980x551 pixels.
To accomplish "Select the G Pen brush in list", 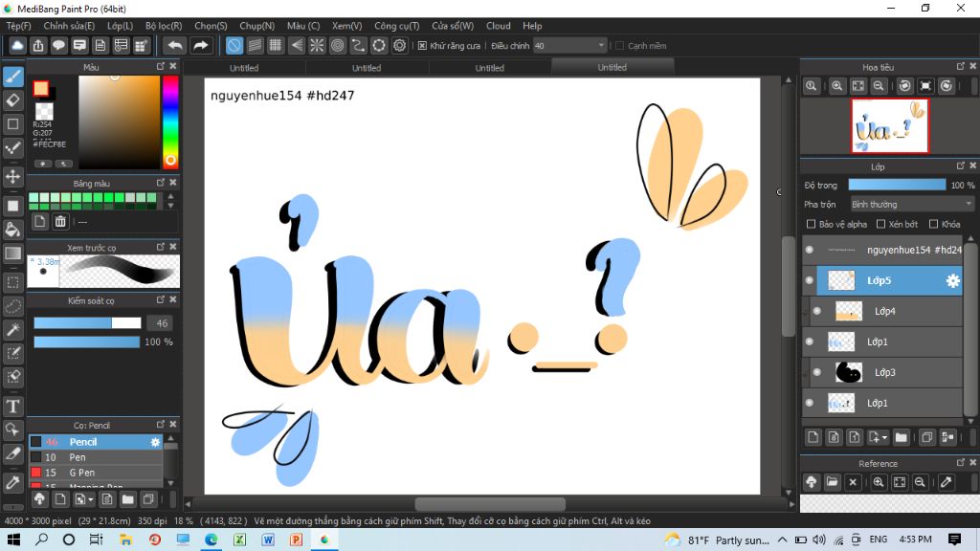I will pyautogui.click(x=96, y=473).
